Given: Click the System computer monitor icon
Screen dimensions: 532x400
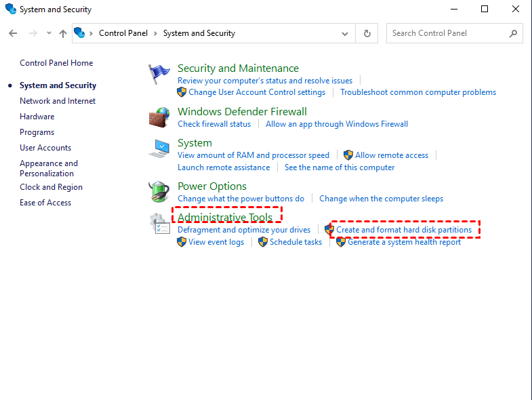Looking at the screenshot, I should (159, 148).
